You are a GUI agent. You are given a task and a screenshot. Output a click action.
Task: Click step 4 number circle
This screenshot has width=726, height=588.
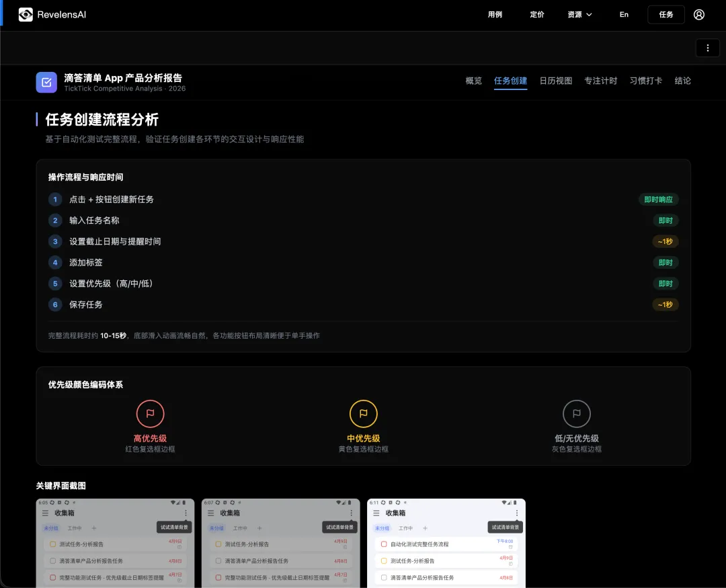[55, 263]
